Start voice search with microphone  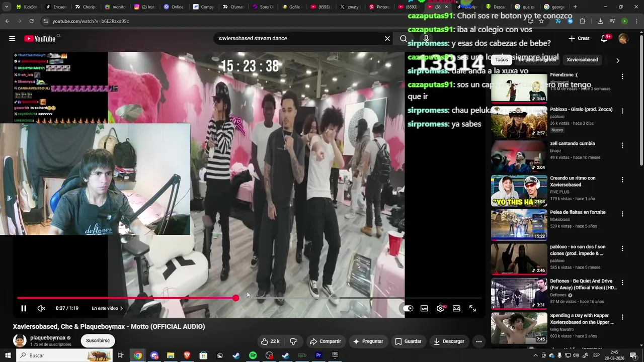pyautogui.click(x=426, y=38)
